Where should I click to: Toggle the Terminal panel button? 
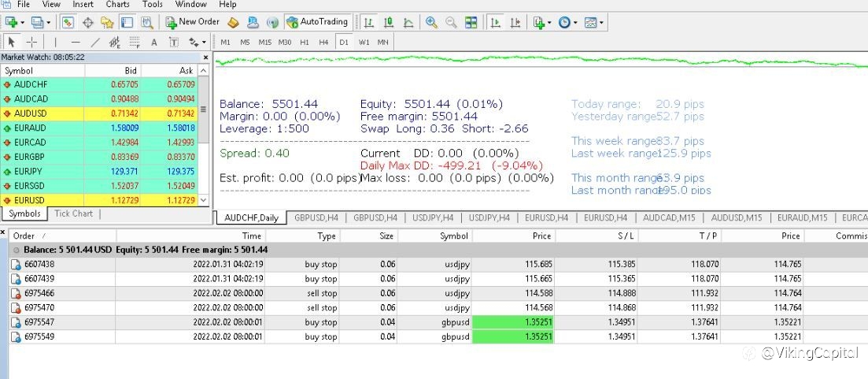click(x=127, y=22)
